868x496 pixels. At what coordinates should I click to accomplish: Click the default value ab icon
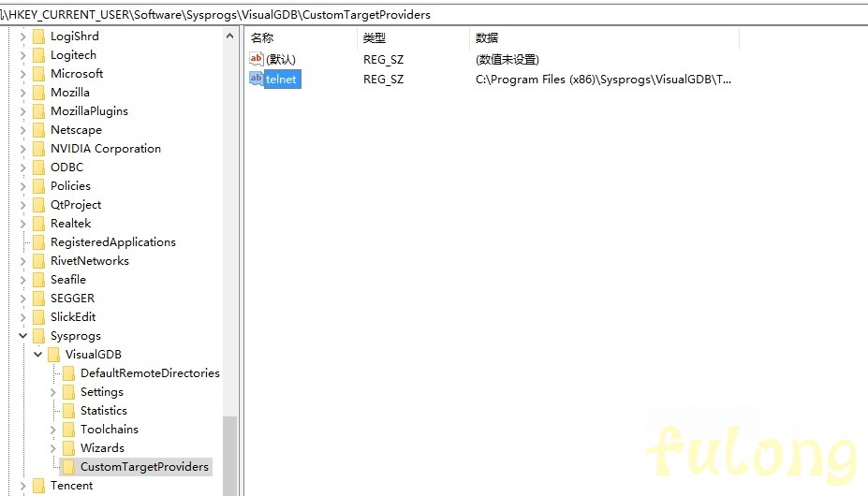click(256, 59)
